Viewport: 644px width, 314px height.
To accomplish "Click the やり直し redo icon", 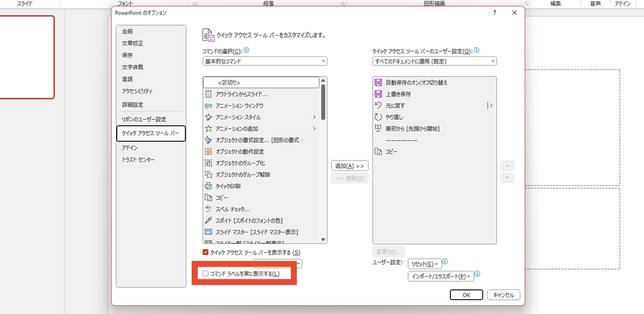I will click(378, 117).
